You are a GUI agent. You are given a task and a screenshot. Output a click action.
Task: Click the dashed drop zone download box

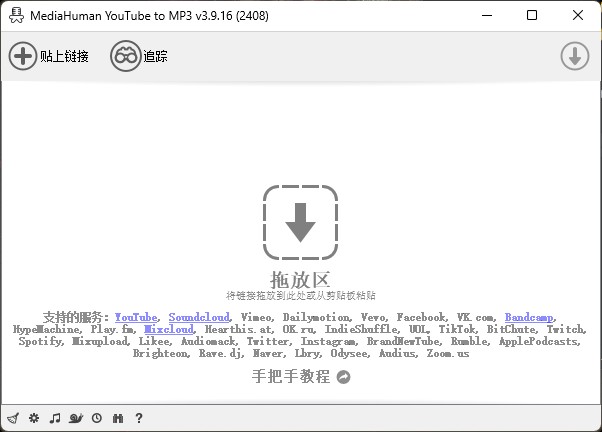coord(300,222)
